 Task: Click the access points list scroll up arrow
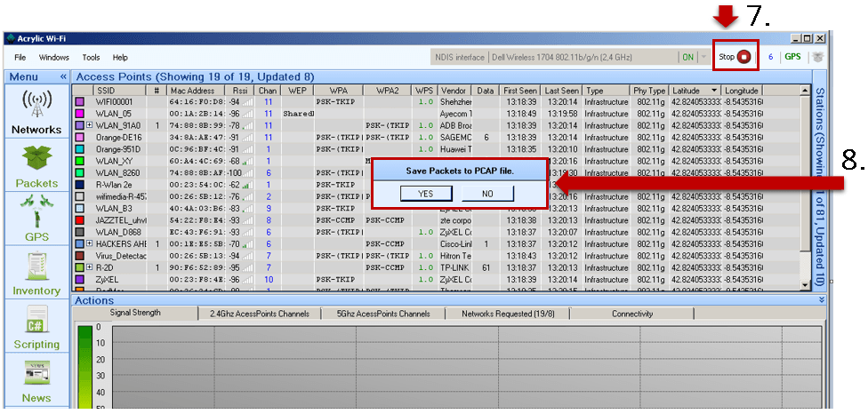pos(806,90)
